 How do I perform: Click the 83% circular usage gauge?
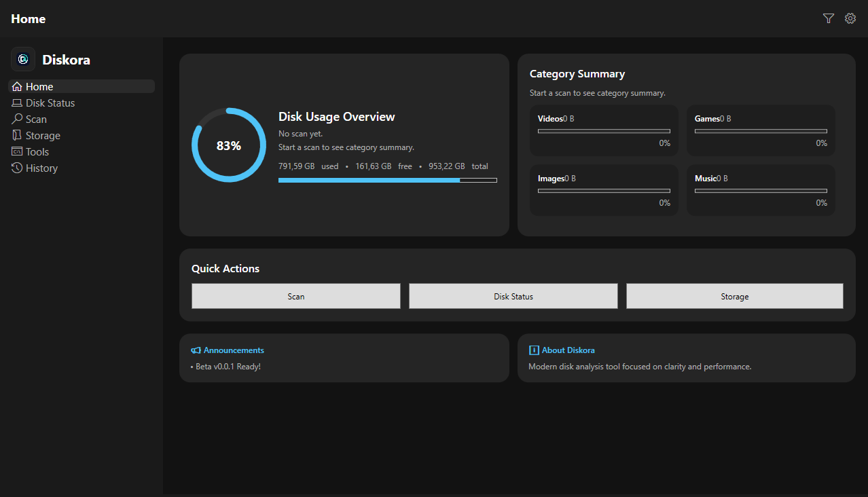click(x=229, y=145)
